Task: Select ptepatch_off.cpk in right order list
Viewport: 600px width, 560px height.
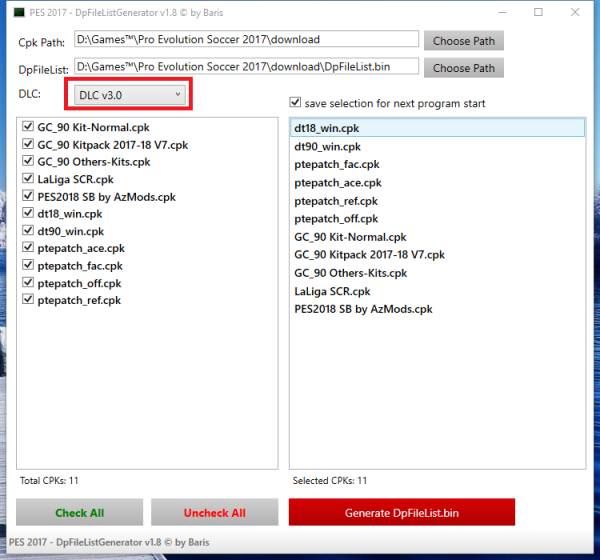Action: (437, 219)
